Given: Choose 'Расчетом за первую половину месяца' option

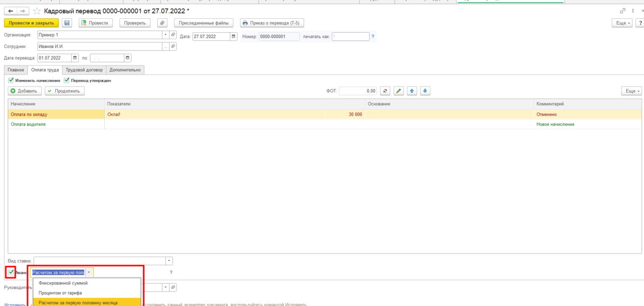Looking at the screenshot, I should [x=87, y=302].
